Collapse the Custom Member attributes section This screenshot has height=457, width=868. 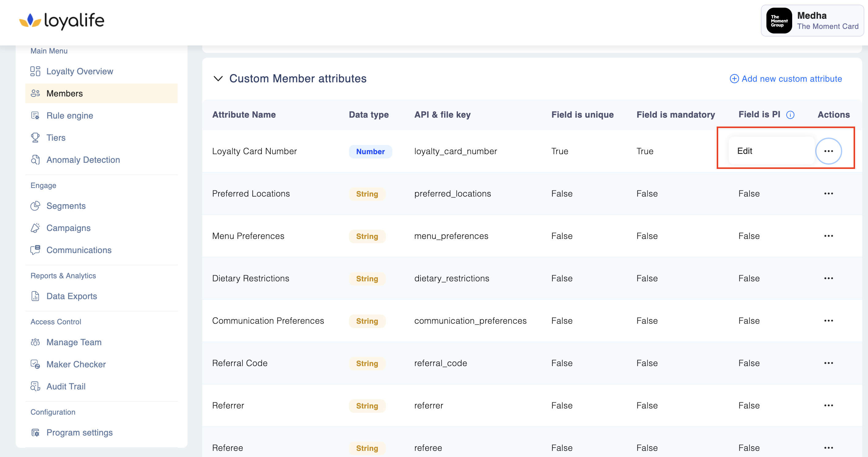point(218,79)
